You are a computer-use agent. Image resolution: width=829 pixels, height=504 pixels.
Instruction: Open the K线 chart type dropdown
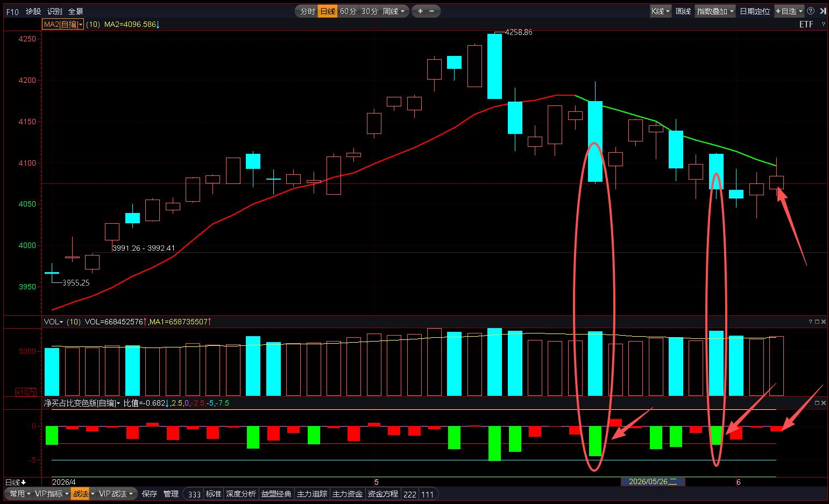tap(661, 11)
